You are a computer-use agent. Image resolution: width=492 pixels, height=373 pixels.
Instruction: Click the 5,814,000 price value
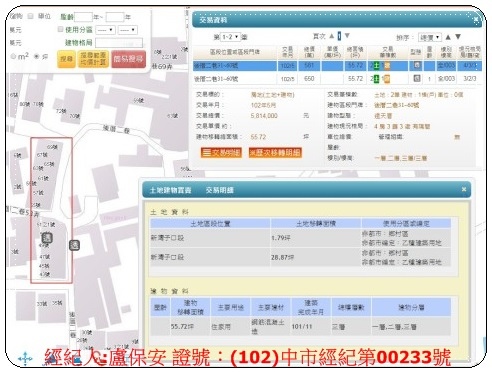[264, 116]
